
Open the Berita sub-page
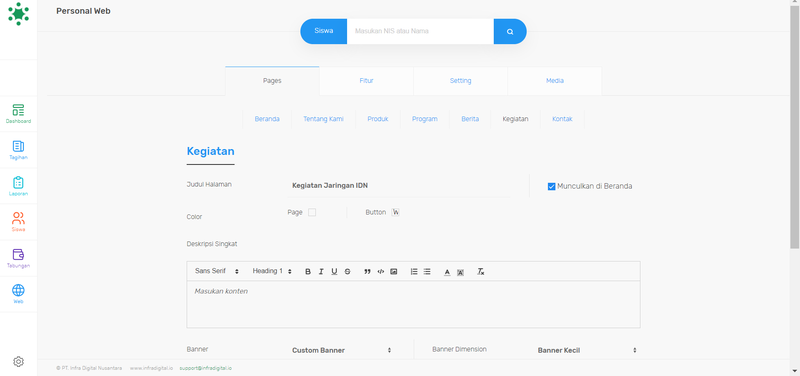coord(470,119)
